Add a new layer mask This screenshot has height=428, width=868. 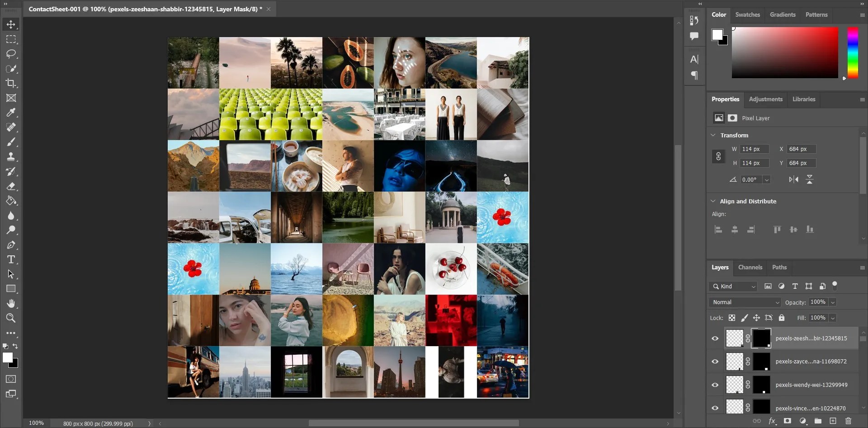(x=788, y=421)
